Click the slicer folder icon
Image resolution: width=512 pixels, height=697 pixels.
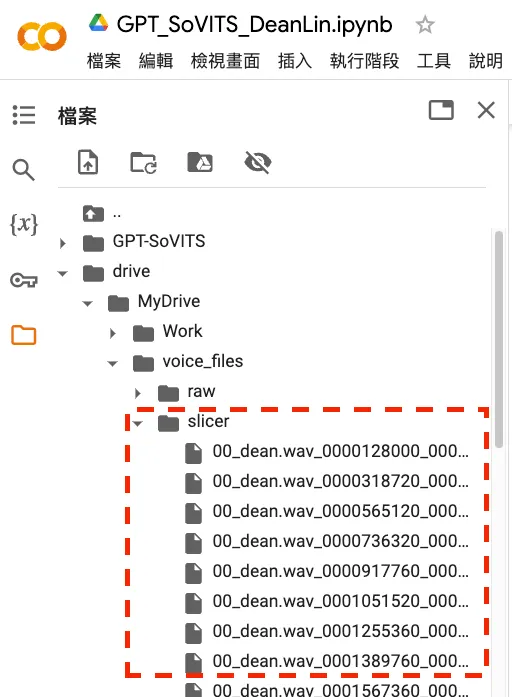click(169, 423)
